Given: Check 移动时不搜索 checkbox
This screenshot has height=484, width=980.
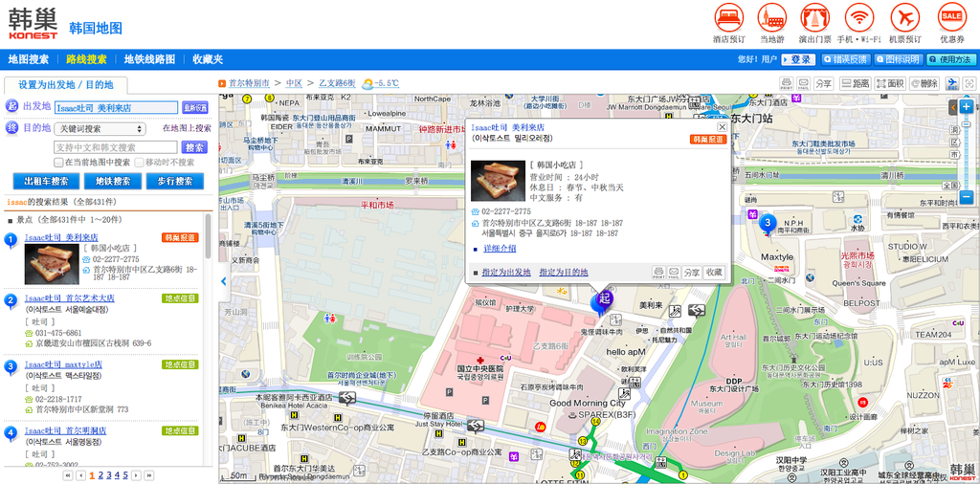Looking at the screenshot, I should pos(140,163).
